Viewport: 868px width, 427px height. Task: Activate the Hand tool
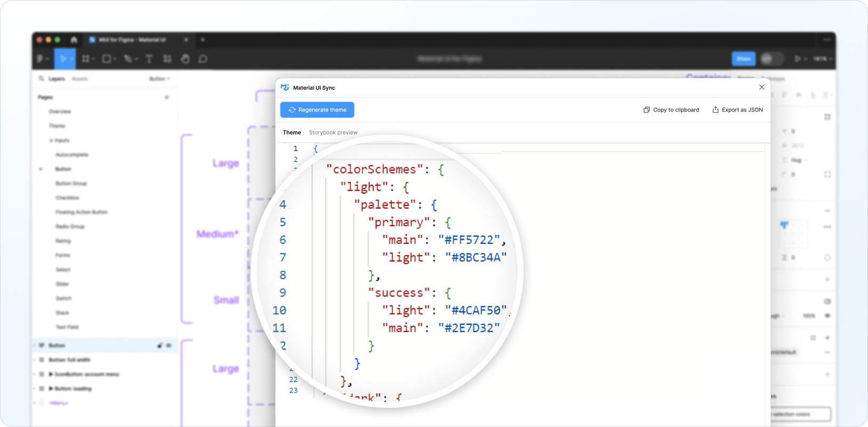(185, 59)
